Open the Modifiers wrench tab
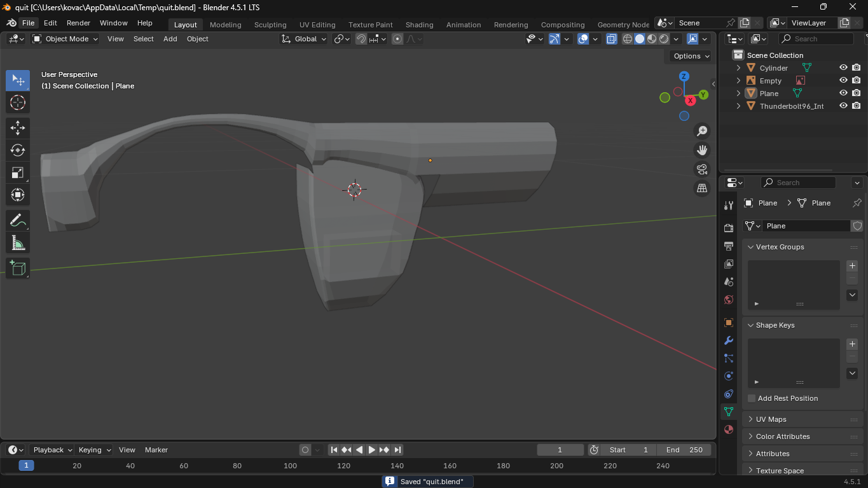This screenshot has width=868, height=488. [729, 340]
